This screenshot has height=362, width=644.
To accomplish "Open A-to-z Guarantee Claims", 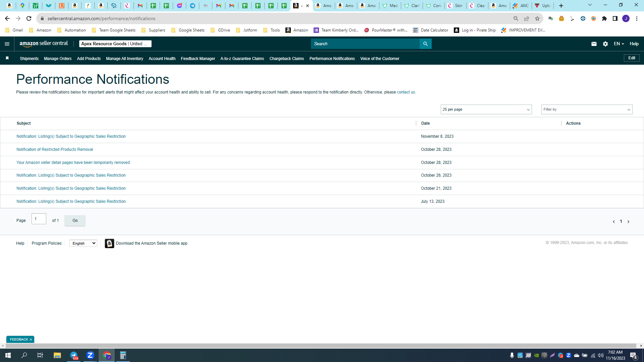I will point(242,59).
